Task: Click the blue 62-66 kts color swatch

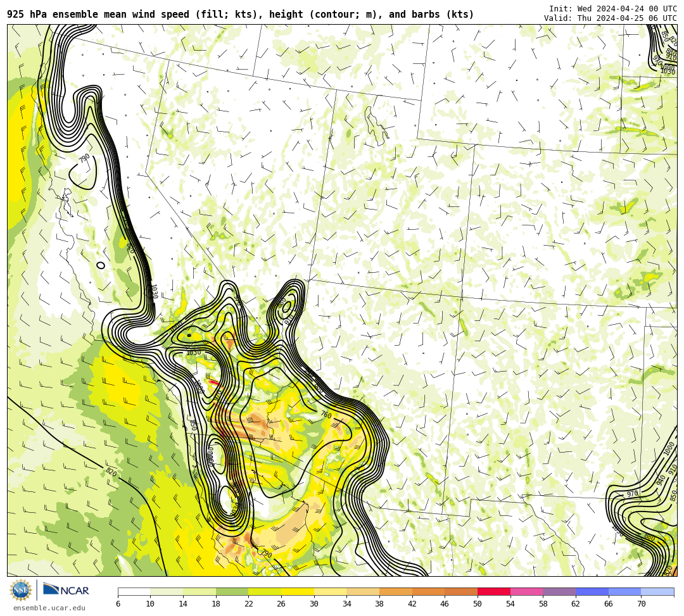Action: [592, 591]
